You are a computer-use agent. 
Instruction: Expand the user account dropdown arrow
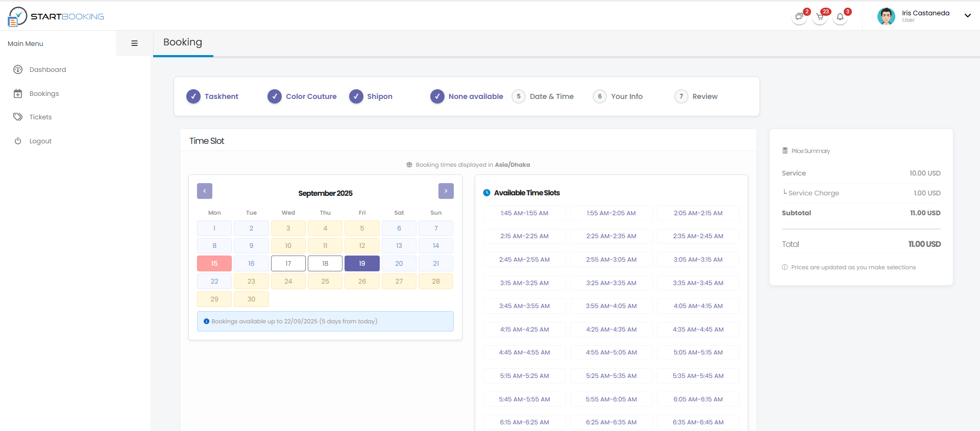[967, 15]
